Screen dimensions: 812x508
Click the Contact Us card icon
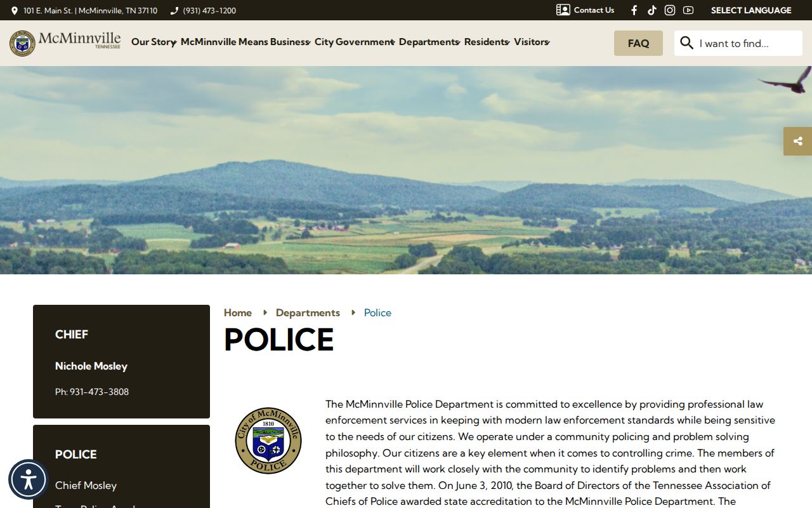click(x=563, y=10)
